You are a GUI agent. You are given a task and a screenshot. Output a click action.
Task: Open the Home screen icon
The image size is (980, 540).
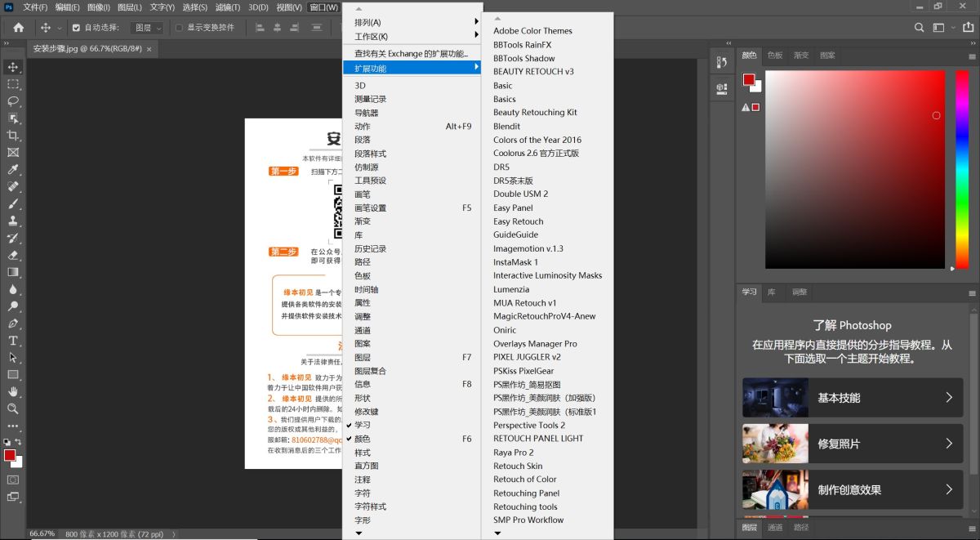pyautogui.click(x=18, y=27)
